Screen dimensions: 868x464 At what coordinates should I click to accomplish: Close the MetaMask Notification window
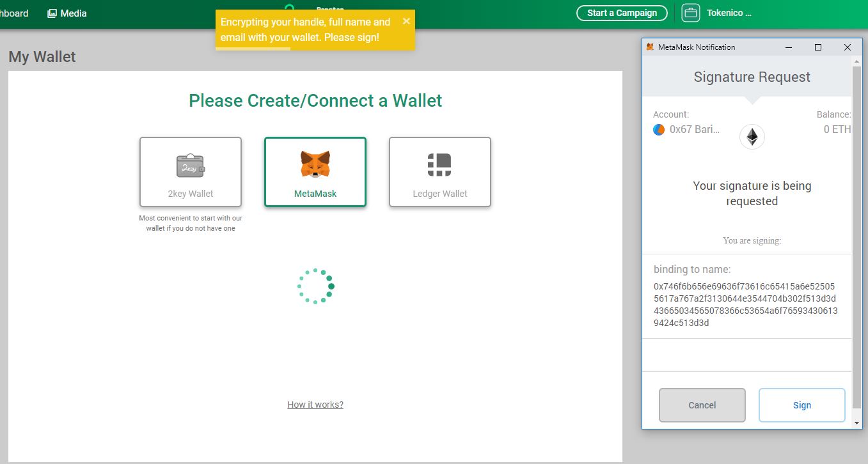click(x=848, y=47)
